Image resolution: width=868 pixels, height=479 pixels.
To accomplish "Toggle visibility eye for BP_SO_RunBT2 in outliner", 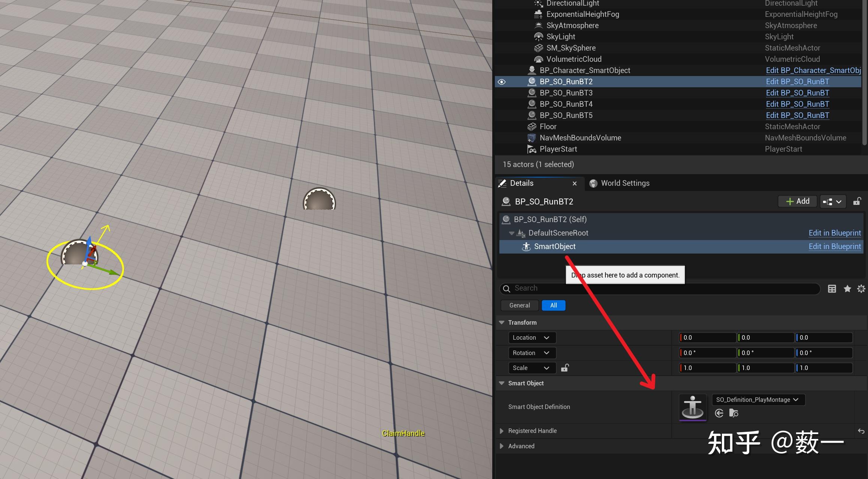I will 502,82.
